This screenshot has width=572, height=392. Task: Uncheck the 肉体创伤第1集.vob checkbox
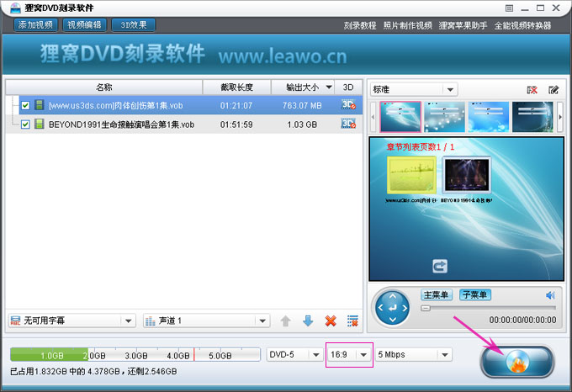click(25, 105)
